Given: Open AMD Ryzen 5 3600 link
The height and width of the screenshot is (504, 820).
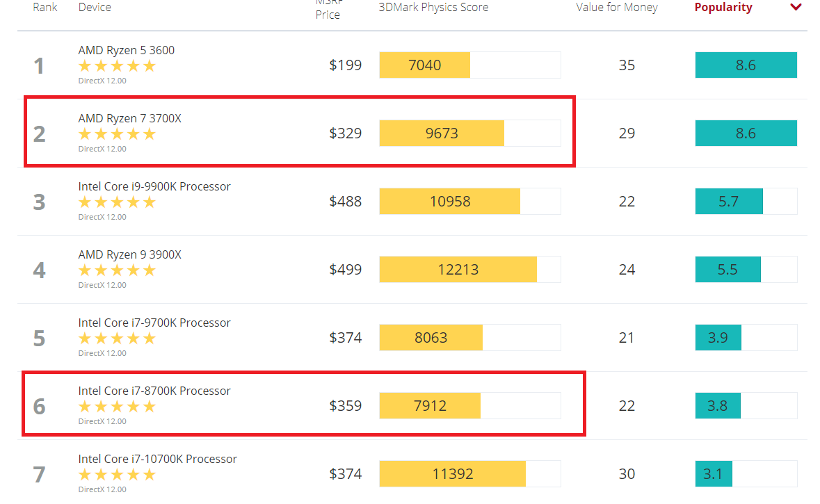Looking at the screenshot, I should (127, 50).
